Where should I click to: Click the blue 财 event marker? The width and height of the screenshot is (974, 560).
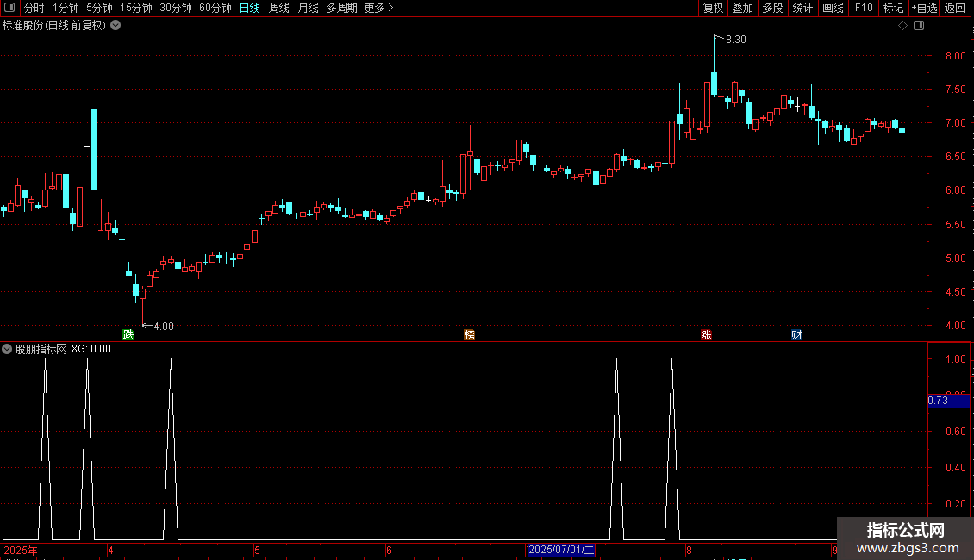[x=797, y=334]
